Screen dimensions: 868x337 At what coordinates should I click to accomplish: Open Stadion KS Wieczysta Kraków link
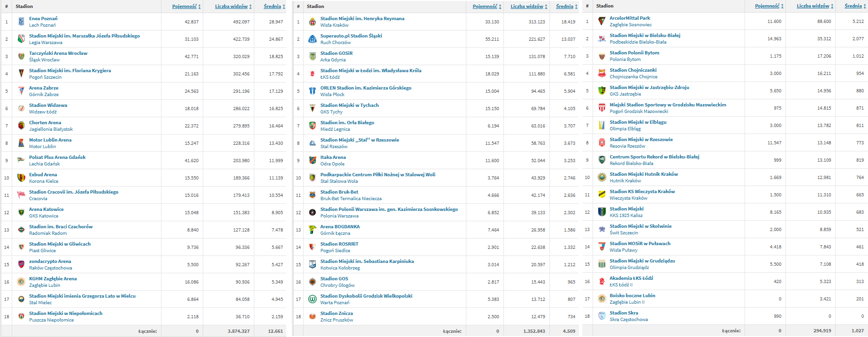point(642,192)
